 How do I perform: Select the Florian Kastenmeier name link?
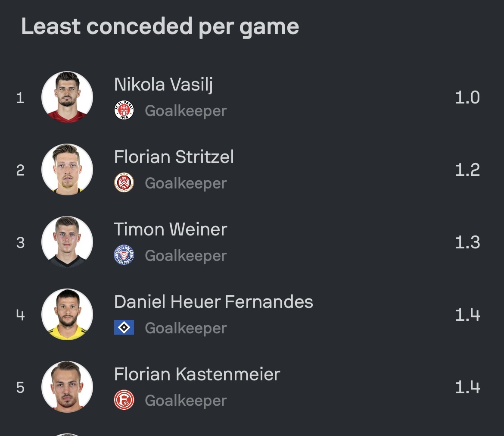(x=197, y=374)
